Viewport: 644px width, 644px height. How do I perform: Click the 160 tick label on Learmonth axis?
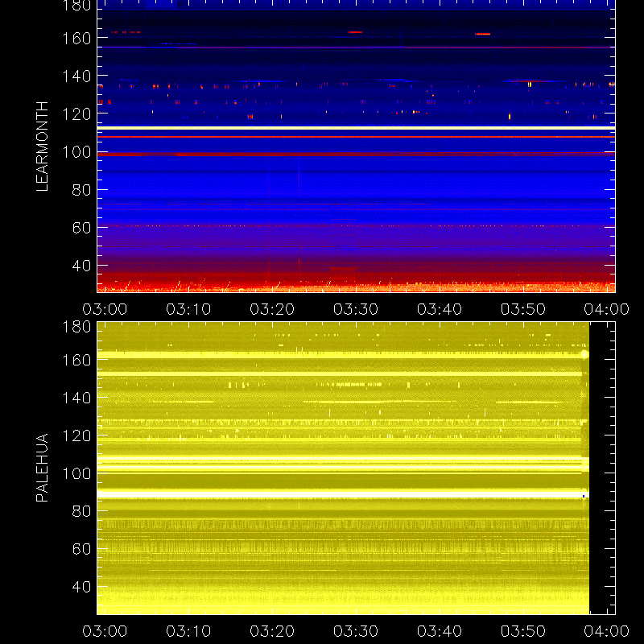point(76,39)
